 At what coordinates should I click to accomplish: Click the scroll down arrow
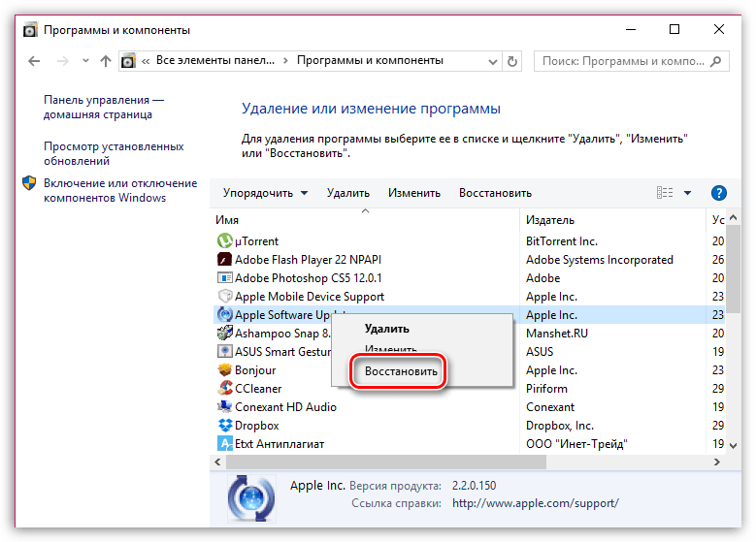coord(733,446)
